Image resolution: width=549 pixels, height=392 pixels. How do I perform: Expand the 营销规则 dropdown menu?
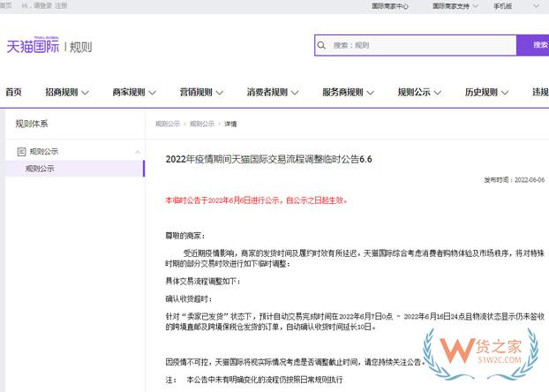click(201, 92)
